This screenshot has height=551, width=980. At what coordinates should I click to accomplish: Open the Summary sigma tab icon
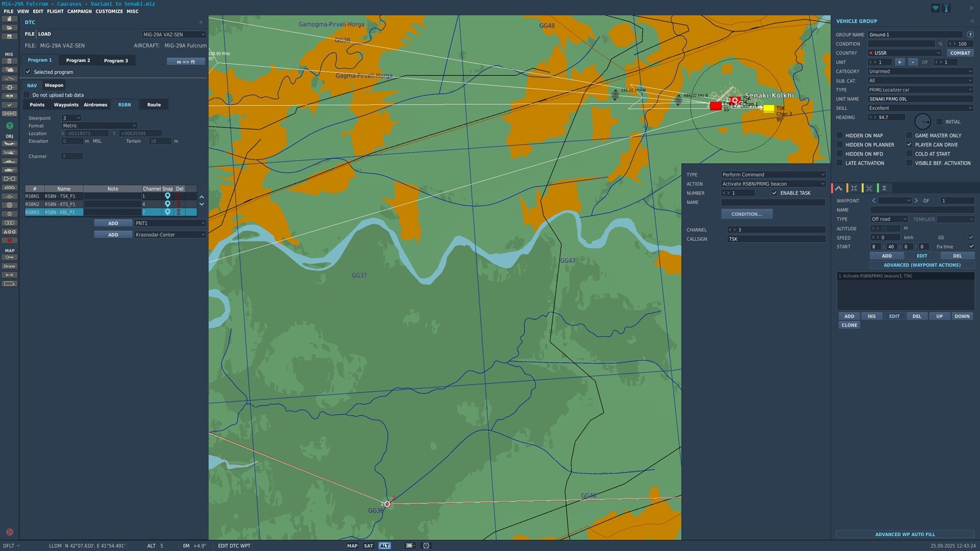coord(885,188)
